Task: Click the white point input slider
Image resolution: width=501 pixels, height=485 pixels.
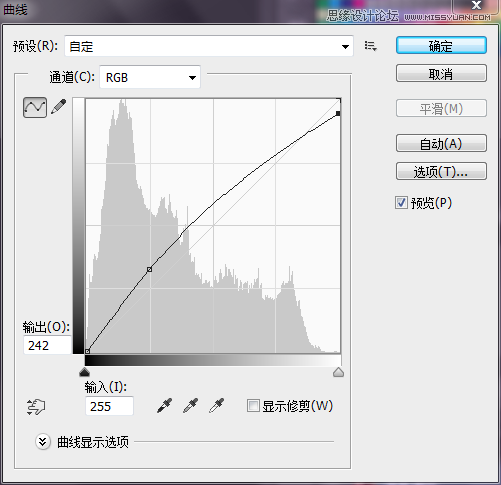Action: point(338,372)
